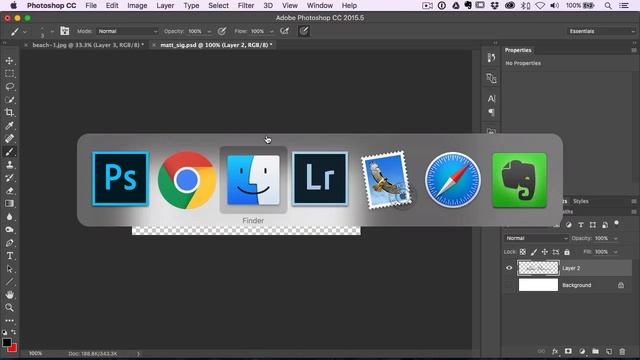Open the Image menu
This screenshot has height=360, width=640.
point(137,6)
